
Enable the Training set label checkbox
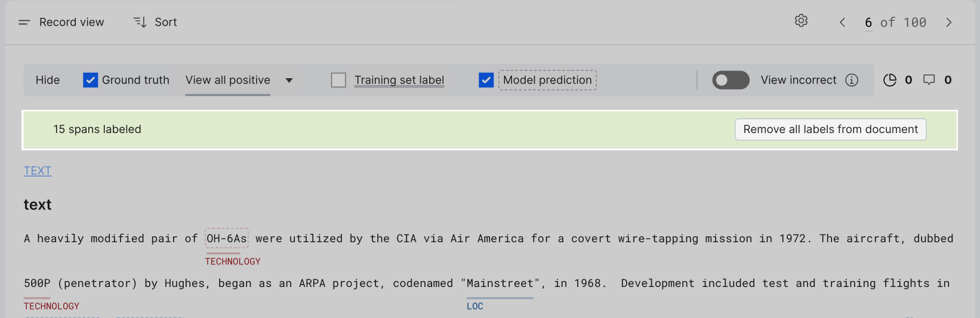[338, 80]
